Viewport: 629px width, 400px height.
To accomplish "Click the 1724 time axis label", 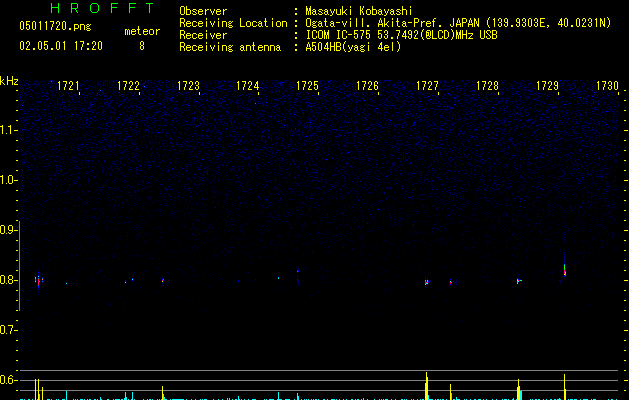I will click(x=247, y=86).
